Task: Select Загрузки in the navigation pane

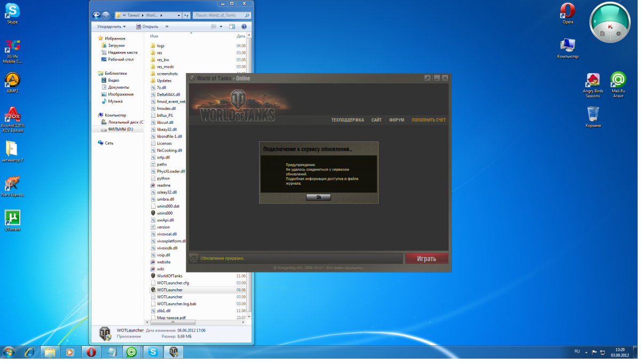Action: click(x=116, y=45)
